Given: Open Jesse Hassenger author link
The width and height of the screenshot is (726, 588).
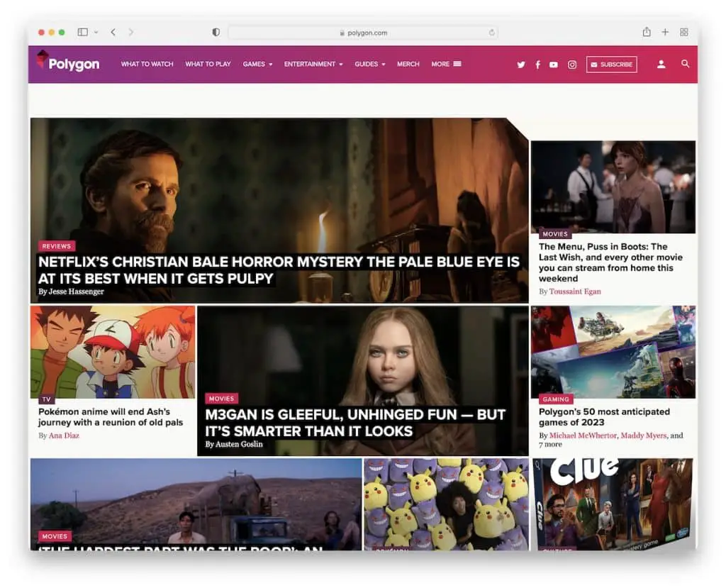Looking at the screenshot, I should [76, 292].
